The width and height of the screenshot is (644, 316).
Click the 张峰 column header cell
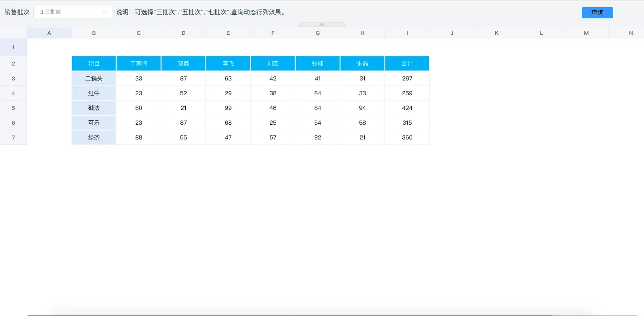pyautogui.click(x=318, y=63)
